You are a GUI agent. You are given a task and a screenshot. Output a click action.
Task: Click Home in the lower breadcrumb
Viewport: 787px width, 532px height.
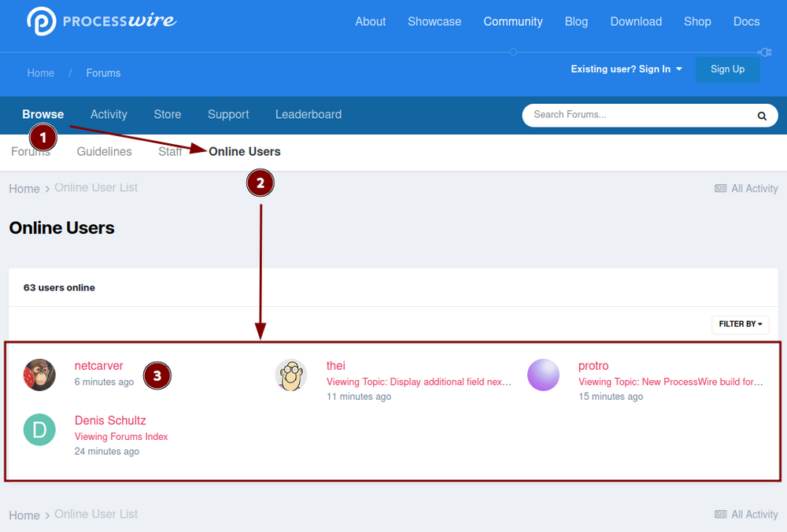[x=24, y=515]
